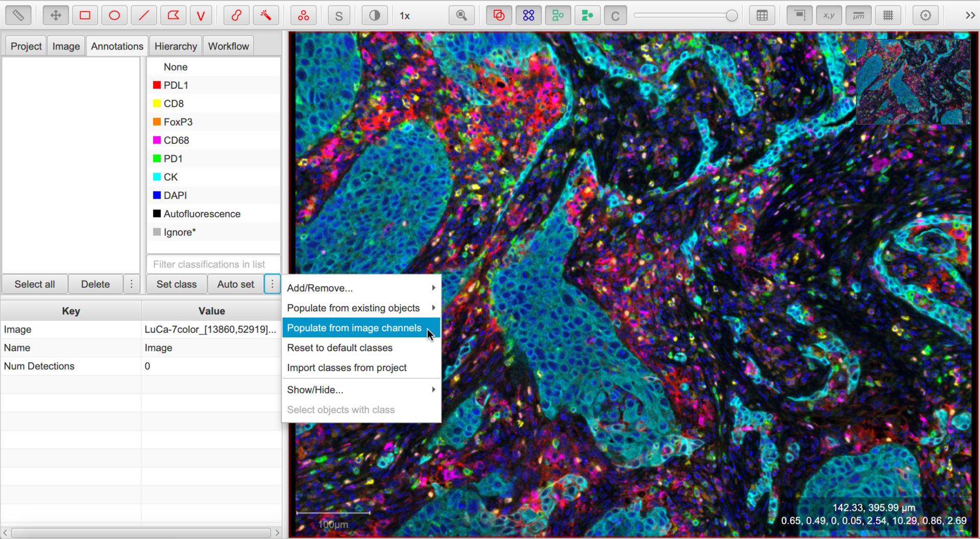Select the Rectangle drawing tool
This screenshot has width=980, height=539.
pyautogui.click(x=85, y=15)
